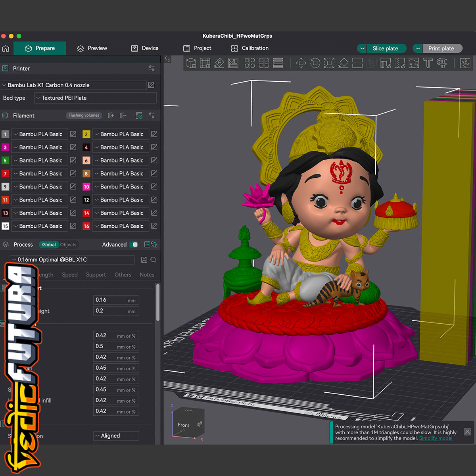The height and width of the screenshot is (476, 476).
Task: Expand the printer preset dropdown
Action: 73,85
